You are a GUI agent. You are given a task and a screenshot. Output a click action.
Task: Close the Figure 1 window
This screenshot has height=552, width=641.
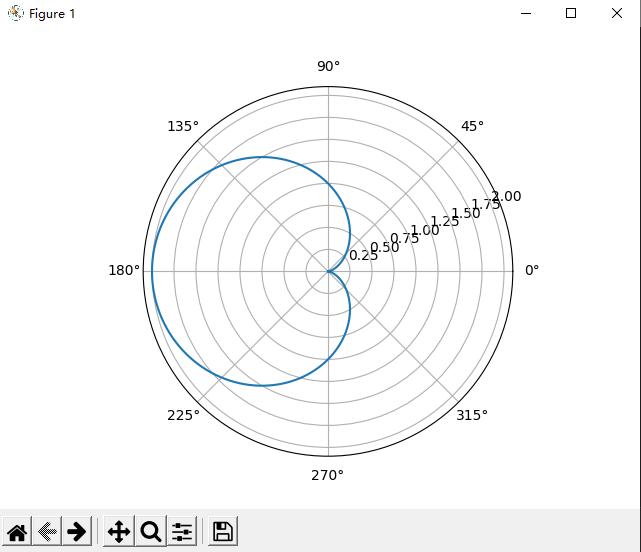coord(616,13)
